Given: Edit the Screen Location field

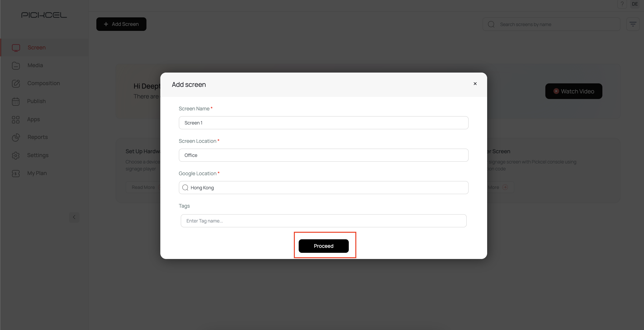Looking at the screenshot, I should (324, 155).
